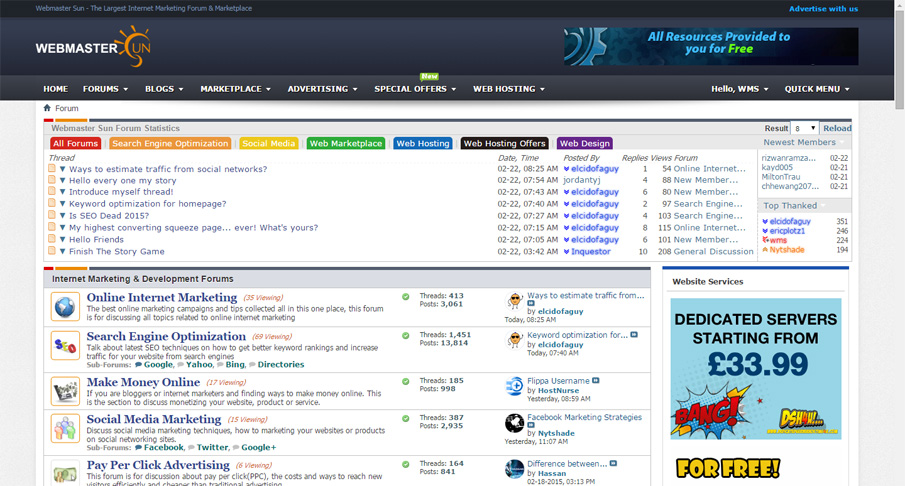This screenshot has height=486, width=905.
Task: Open the Forums dropdown in the nav bar
Action: (x=105, y=89)
